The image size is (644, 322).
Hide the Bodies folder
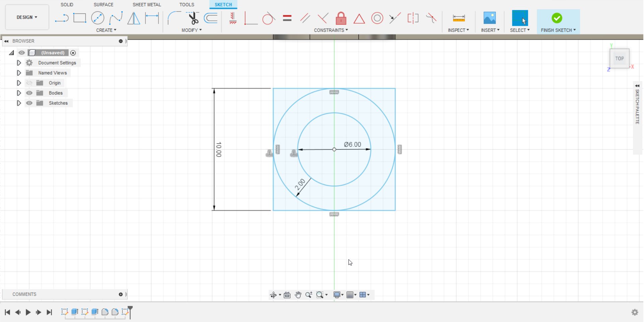coord(29,93)
